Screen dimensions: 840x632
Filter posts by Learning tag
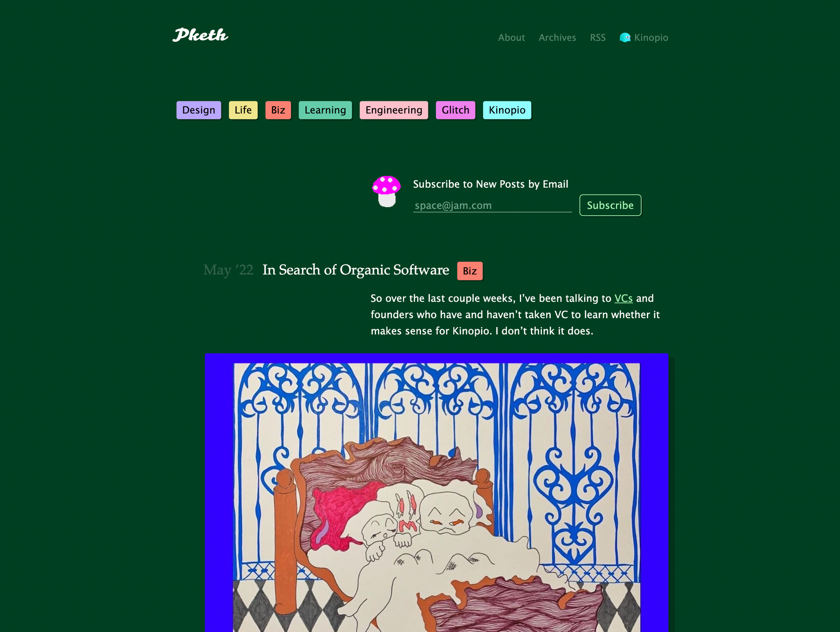(x=325, y=110)
